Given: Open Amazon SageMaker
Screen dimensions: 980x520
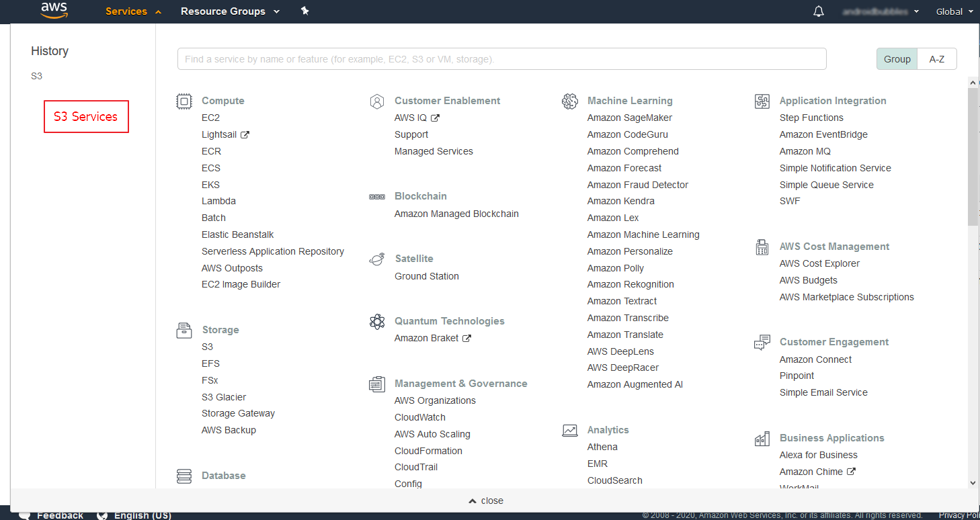Looking at the screenshot, I should pos(630,118).
